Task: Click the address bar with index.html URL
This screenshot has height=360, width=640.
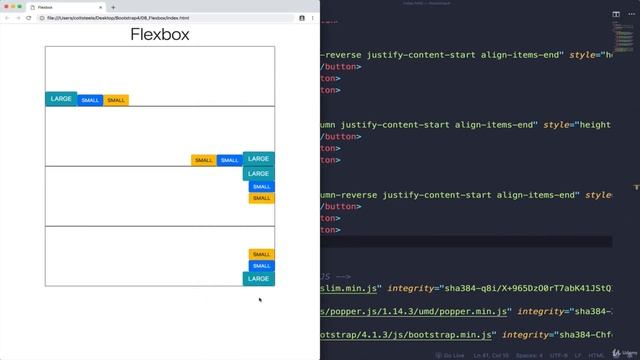Action: click(x=165, y=18)
